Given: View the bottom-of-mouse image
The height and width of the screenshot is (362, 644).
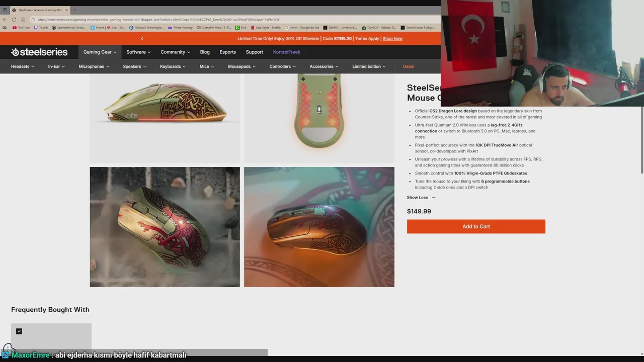Looking at the screenshot, I should point(319,118).
